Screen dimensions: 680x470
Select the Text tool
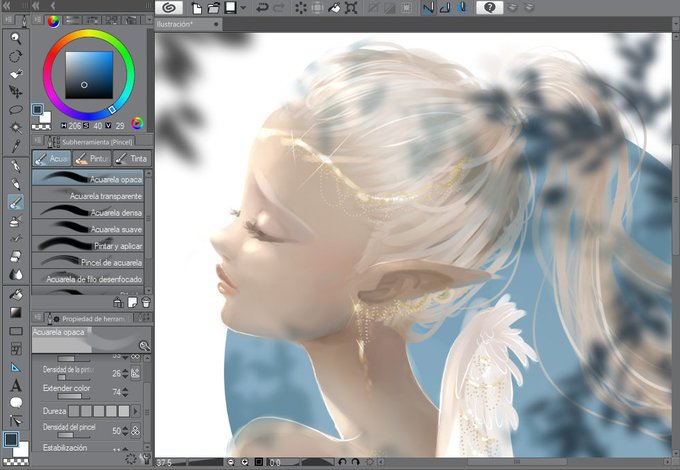[x=16, y=385]
